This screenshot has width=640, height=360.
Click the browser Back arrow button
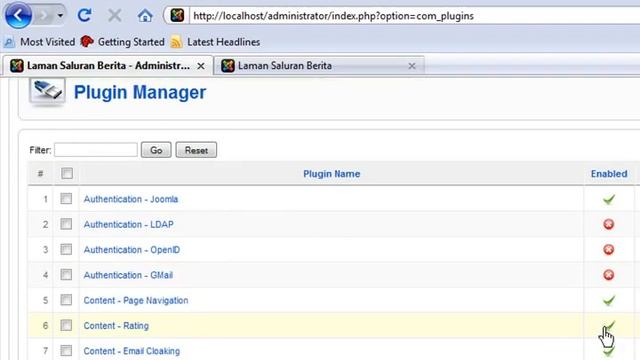(x=18, y=16)
